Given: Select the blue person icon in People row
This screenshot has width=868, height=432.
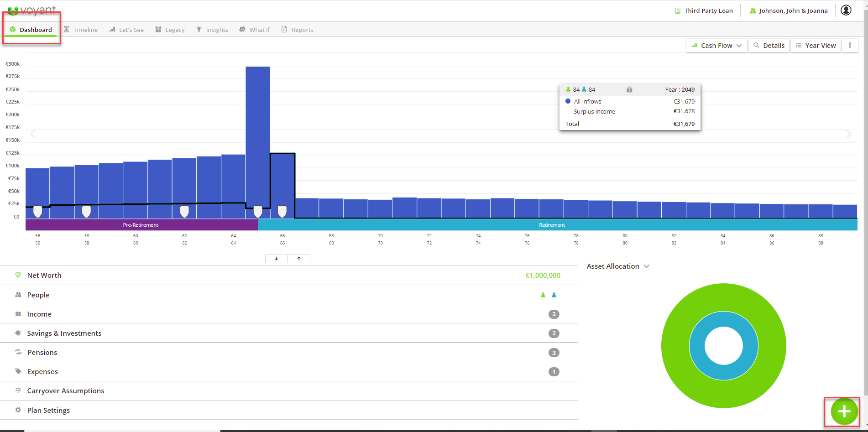Looking at the screenshot, I should pos(554,295).
